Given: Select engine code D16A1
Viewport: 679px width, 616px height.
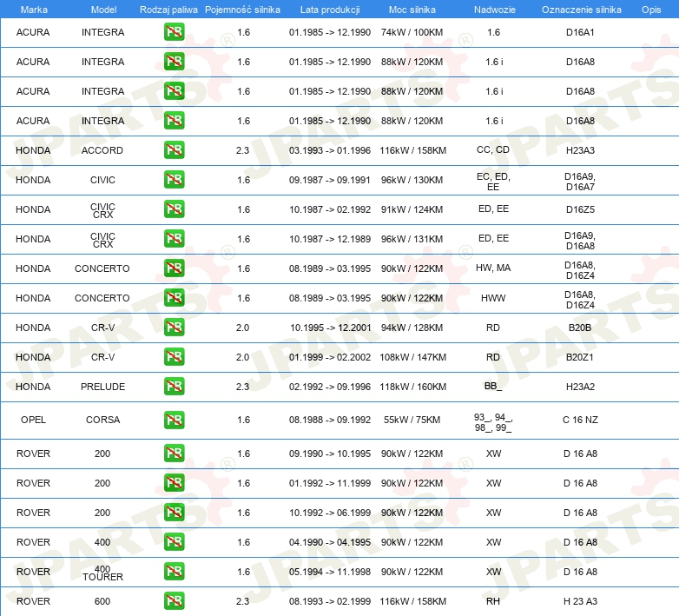Looking at the screenshot, I should 580,32.
